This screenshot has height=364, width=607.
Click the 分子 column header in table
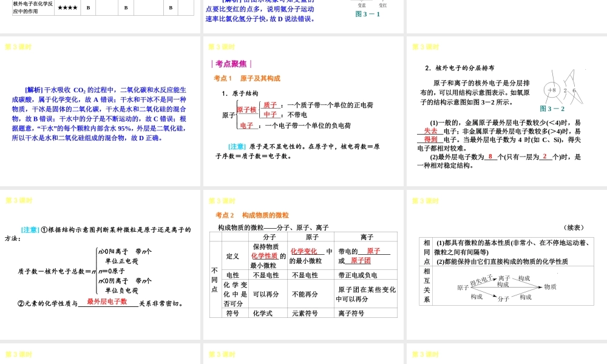coord(269,237)
